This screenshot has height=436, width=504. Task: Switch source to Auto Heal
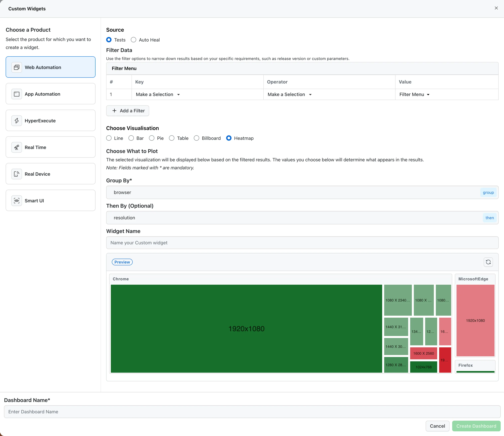point(133,40)
